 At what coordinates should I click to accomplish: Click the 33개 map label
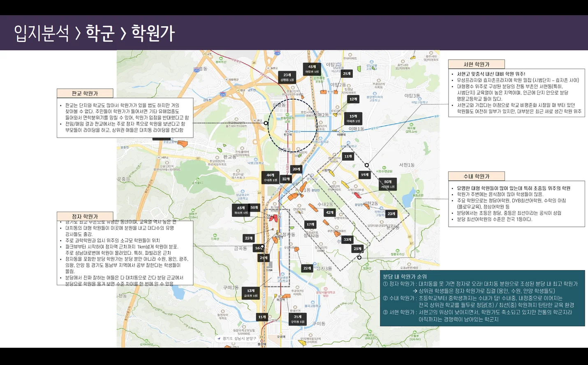click(x=347, y=239)
